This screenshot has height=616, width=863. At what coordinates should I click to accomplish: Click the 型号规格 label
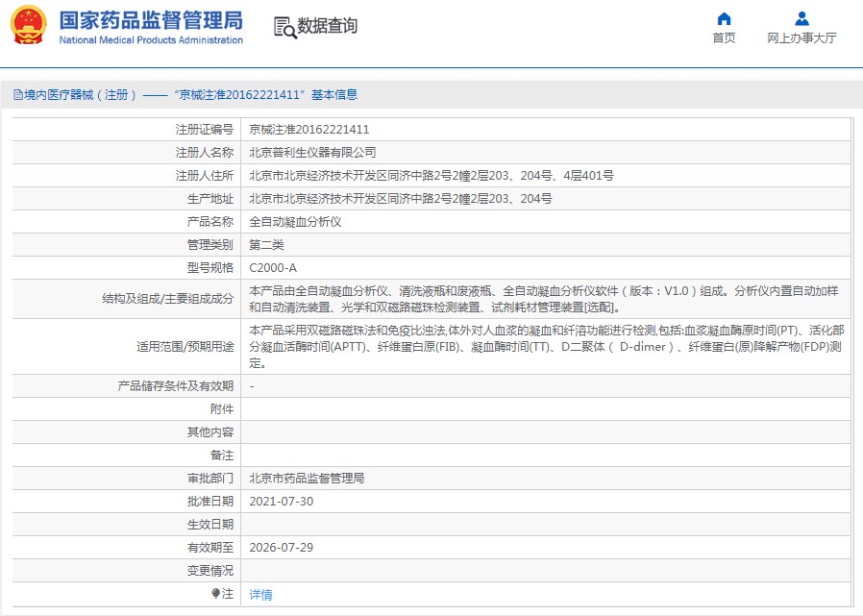click(210, 268)
